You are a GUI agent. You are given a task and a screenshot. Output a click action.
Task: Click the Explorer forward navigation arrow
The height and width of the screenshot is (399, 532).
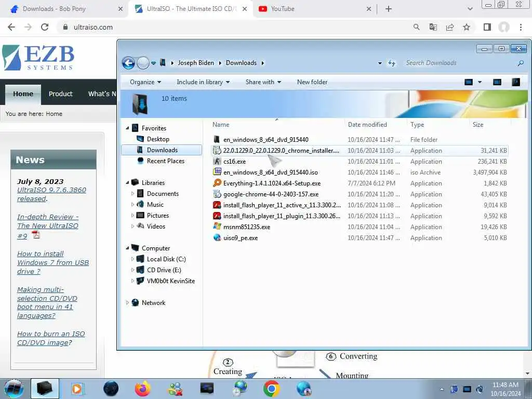coord(143,63)
